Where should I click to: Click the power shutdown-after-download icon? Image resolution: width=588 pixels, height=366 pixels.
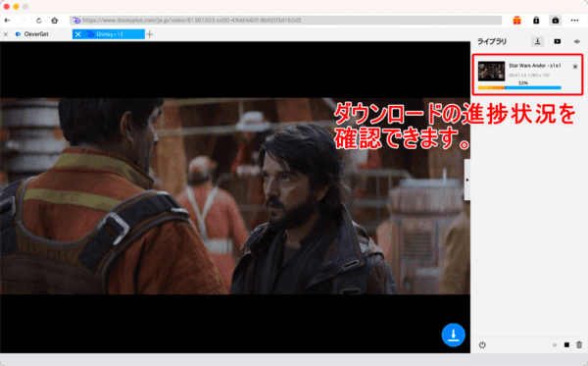[x=482, y=344]
